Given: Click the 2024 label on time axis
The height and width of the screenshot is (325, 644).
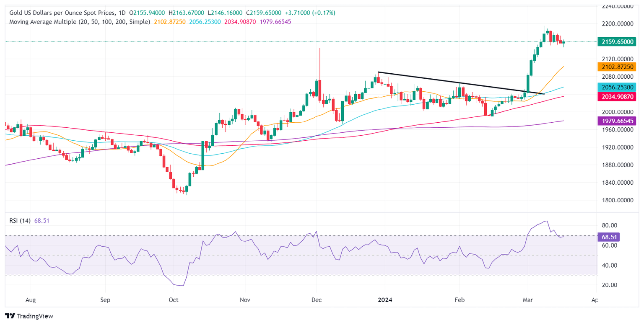Looking at the screenshot, I should 384,300.
